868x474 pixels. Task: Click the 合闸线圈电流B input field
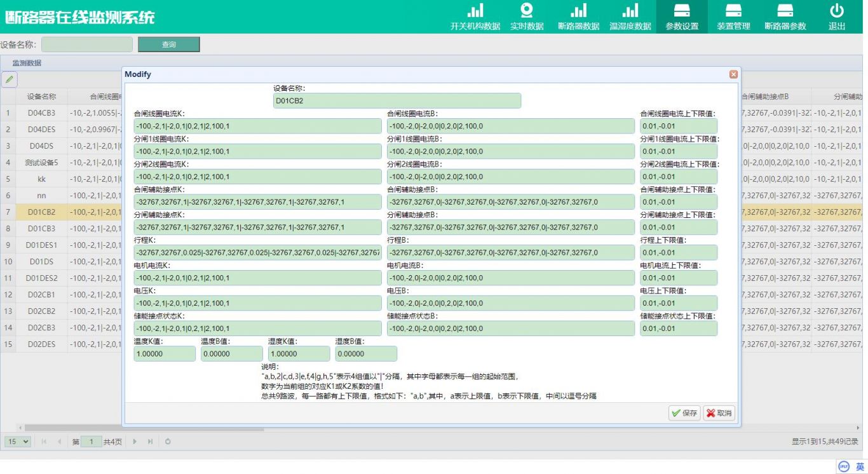[510, 126]
